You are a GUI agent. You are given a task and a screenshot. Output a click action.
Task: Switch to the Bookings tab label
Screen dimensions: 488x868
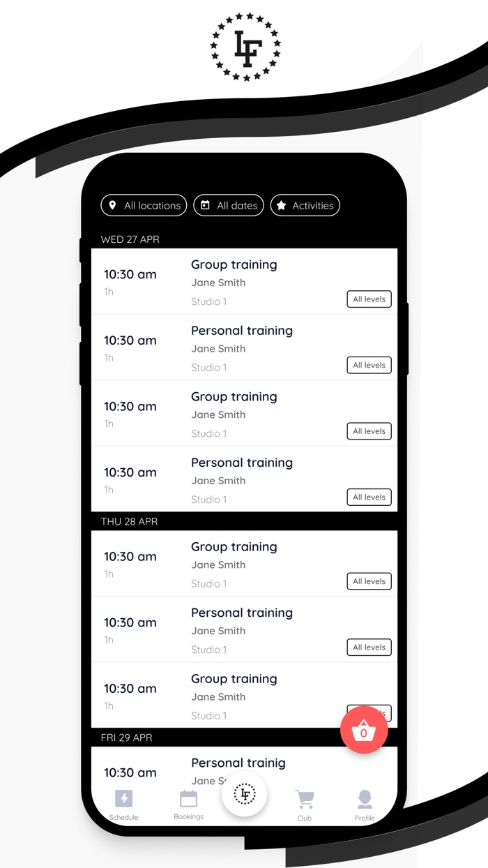tap(188, 816)
